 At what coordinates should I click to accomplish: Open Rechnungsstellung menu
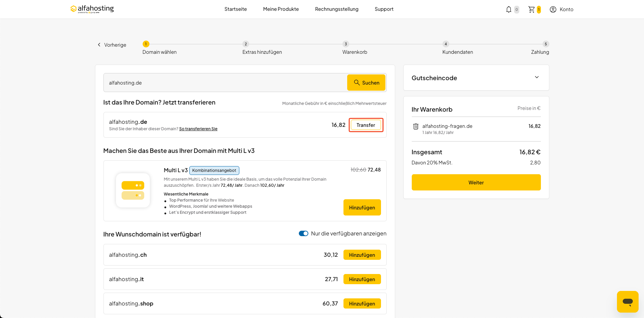point(337,9)
